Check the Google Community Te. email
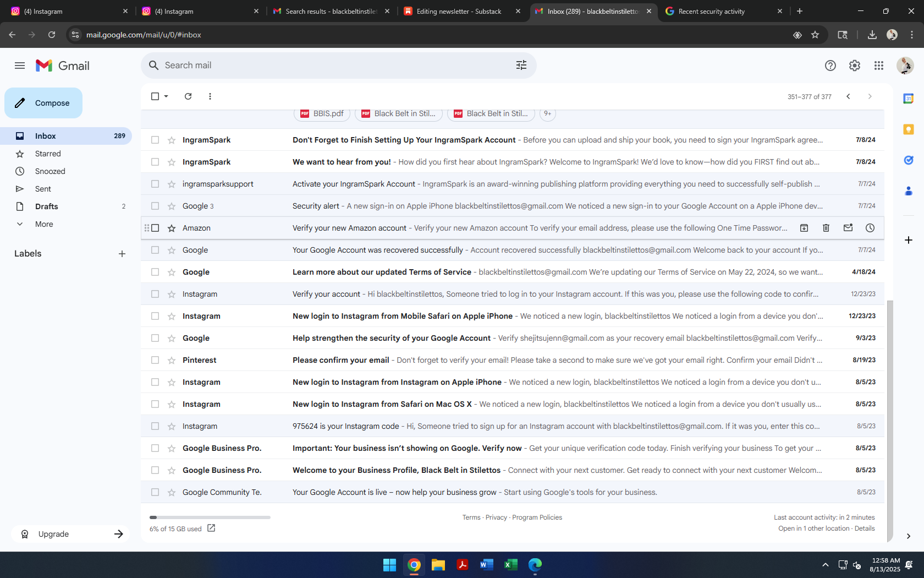The image size is (924, 578). point(155,492)
